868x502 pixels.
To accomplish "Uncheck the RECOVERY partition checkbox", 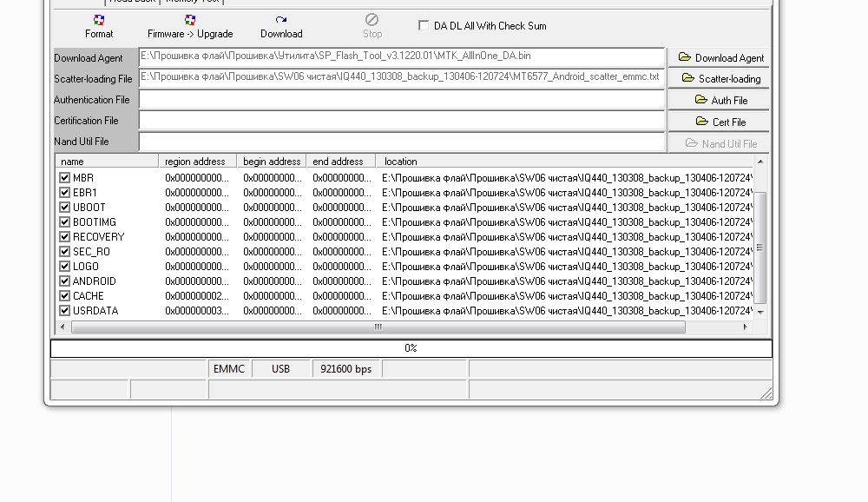I will [64, 237].
